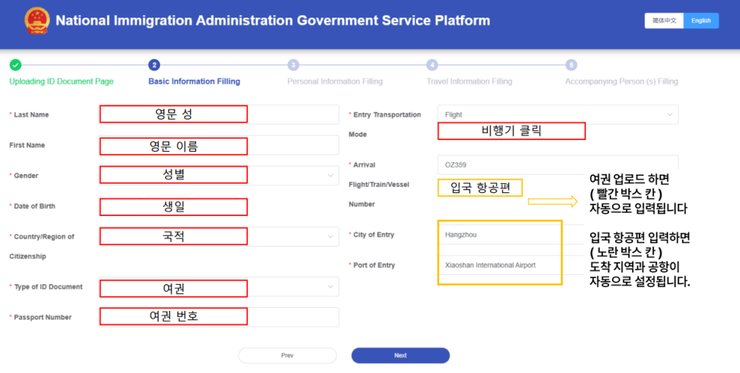Focus the Passport Number input field
Screen dimensions: 740x373
pyautogui.click(x=219, y=317)
